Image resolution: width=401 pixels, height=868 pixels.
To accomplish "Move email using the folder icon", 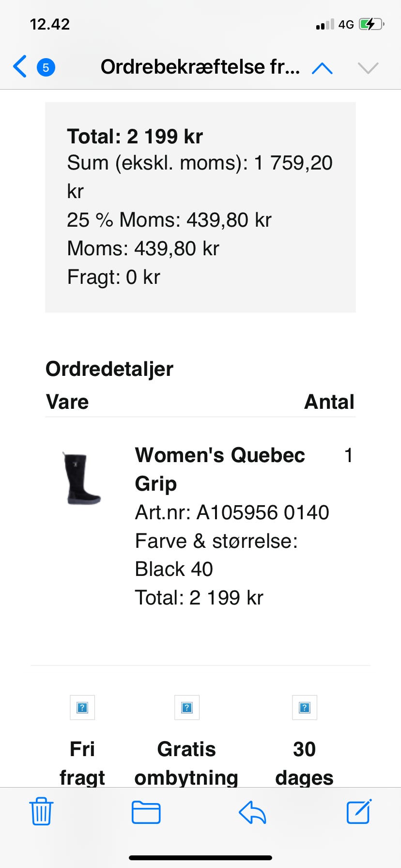I will tap(146, 812).
